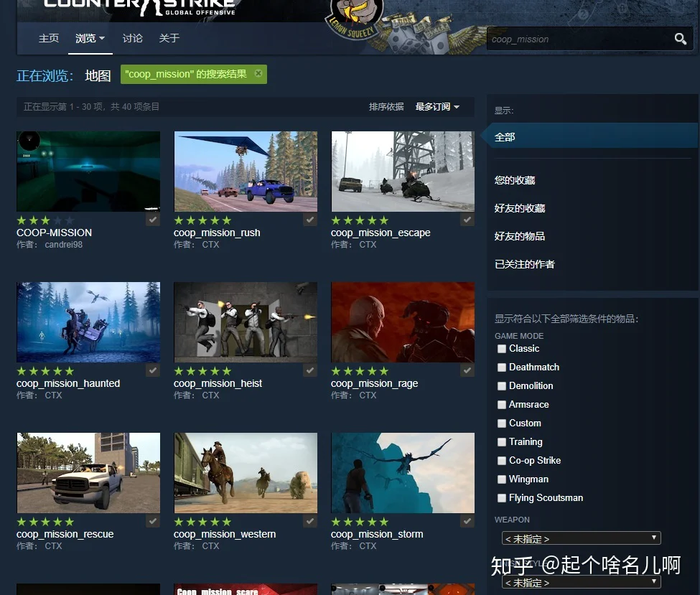View star rating of coop_mission_rage
The image size is (700, 595).
point(360,371)
